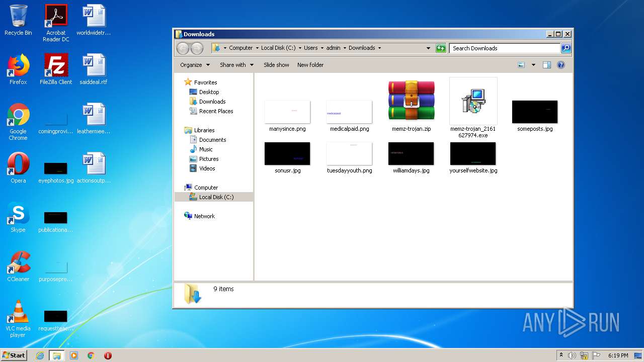The image size is (644, 362).
Task: Click the Back navigation button in Explorer
Action: tap(183, 48)
